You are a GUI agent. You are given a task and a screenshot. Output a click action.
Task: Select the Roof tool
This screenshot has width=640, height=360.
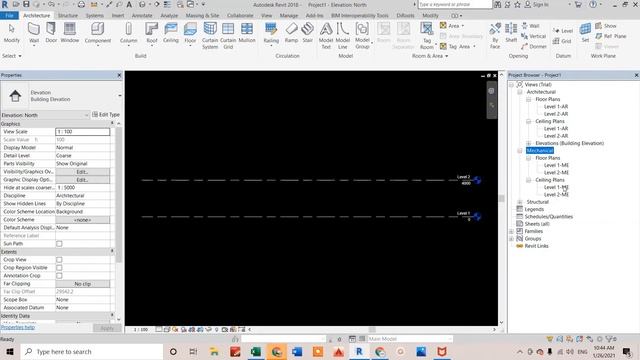(151, 33)
